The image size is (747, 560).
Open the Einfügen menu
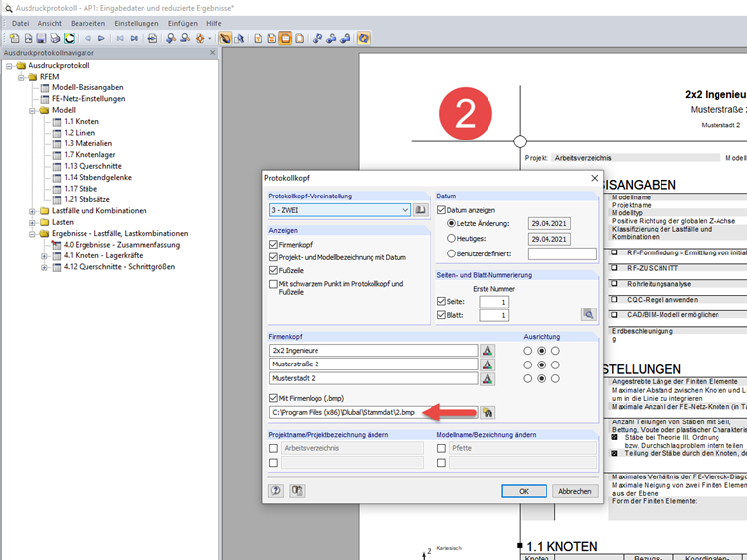point(183,23)
